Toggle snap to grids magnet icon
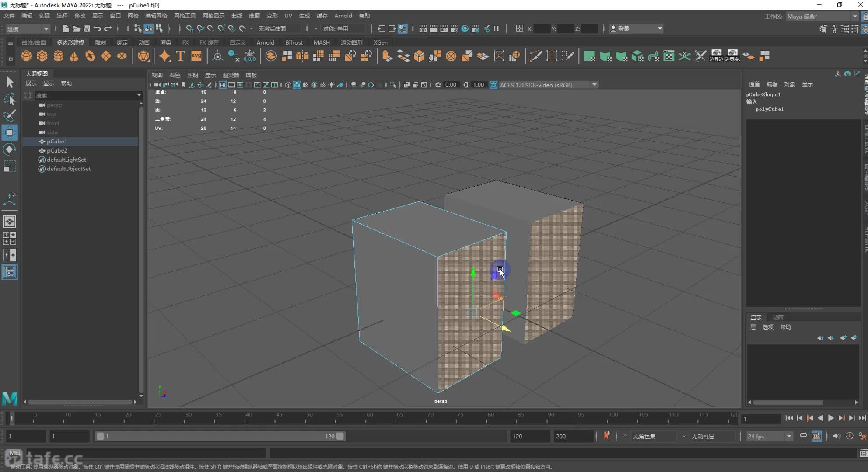This screenshot has width=868, height=472. [190, 29]
